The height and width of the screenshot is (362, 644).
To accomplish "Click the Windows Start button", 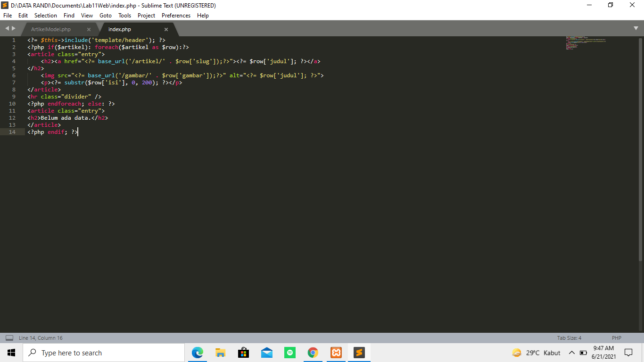I will click(x=10, y=353).
